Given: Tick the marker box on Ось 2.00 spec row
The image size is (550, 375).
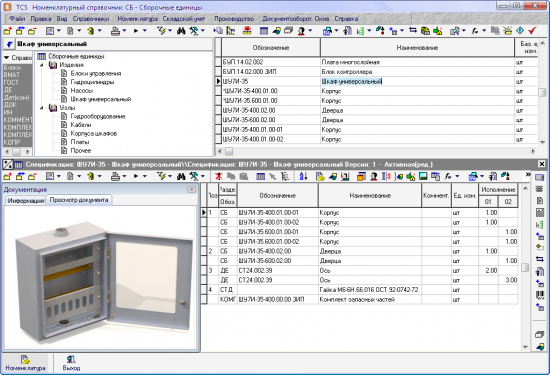Looking at the screenshot, I should click(x=204, y=270).
